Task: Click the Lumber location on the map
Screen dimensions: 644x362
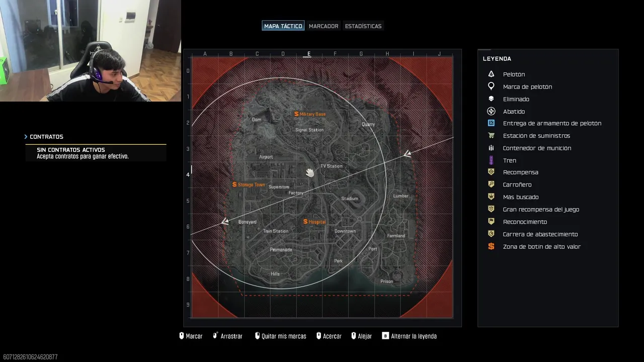Action: (401, 196)
